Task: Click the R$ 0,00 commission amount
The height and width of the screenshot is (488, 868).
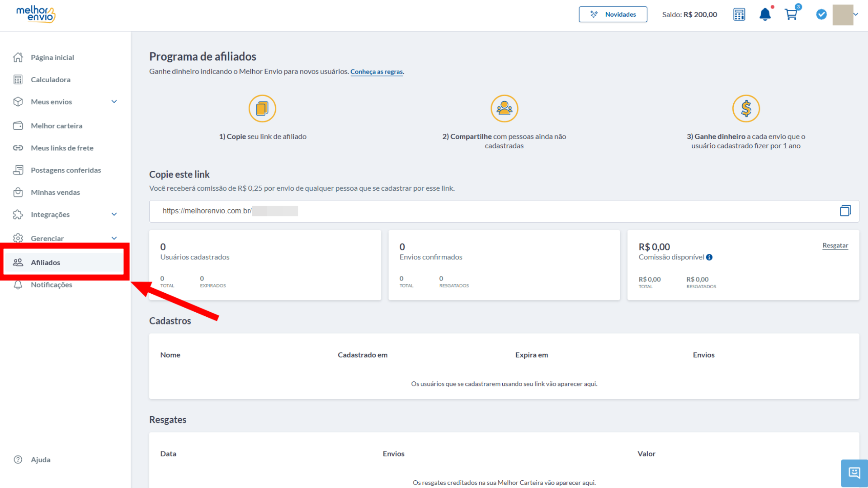Action: click(654, 247)
